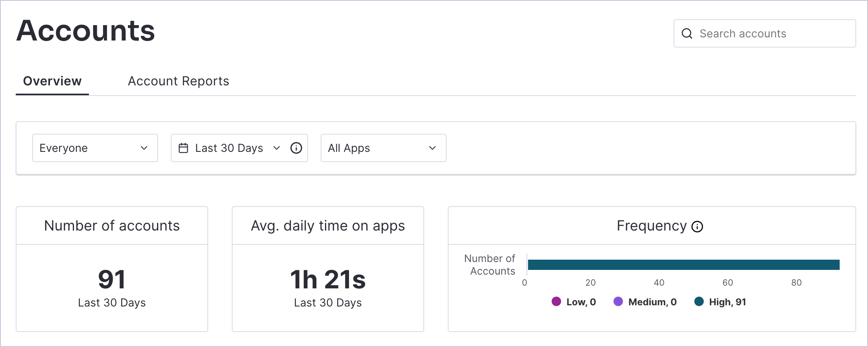Toggle the "High, 91" legend label
Screen dimensions: 868x347
pos(727,302)
